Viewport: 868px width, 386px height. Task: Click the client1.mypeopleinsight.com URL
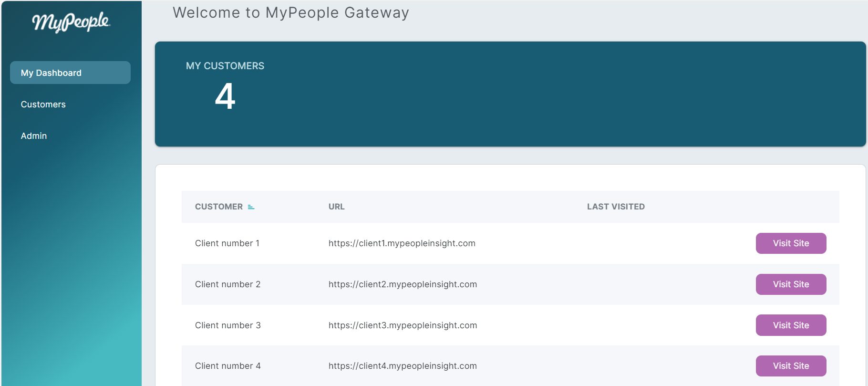[402, 243]
